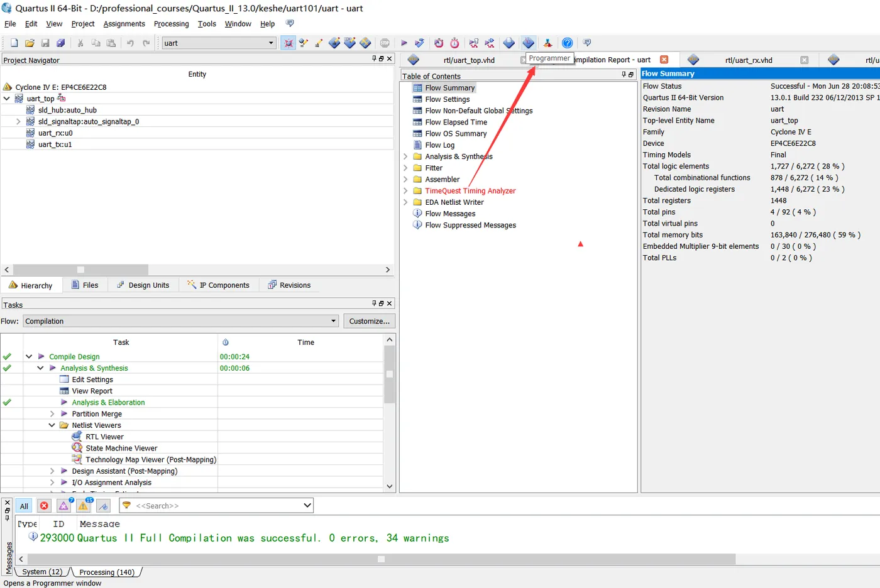The width and height of the screenshot is (880, 588).
Task: Switch to the Design Units tab
Action: click(143, 285)
